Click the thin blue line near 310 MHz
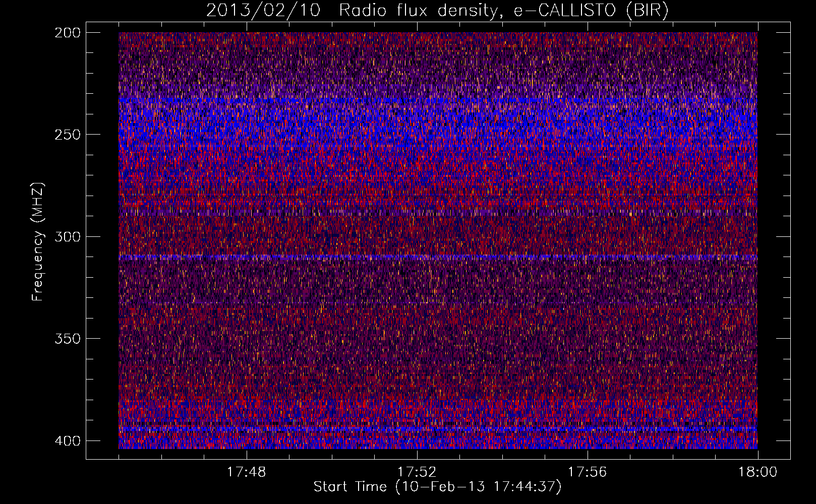Image resolution: width=816 pixels, height=504 pixels. [438, 257]
